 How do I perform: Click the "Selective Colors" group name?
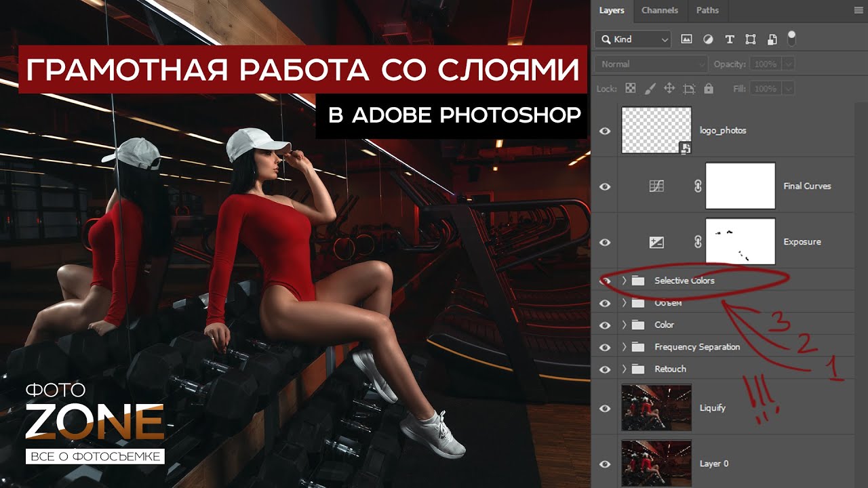coord(684,281)
